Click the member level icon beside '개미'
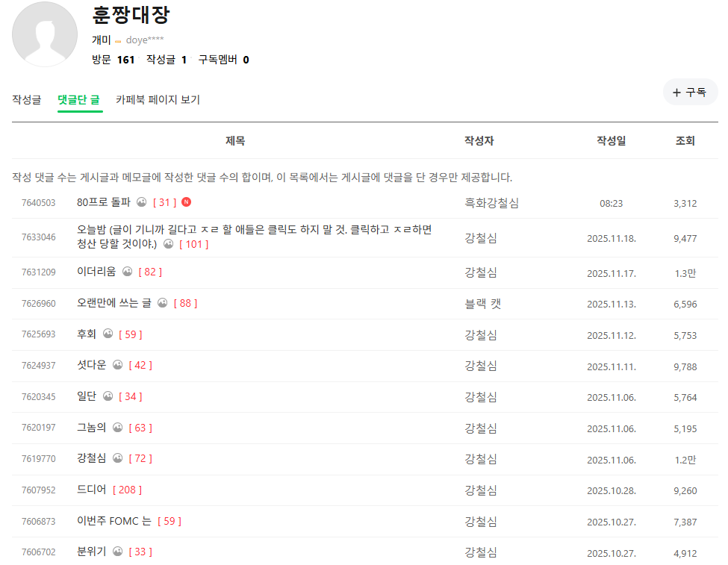 pos(118,40)
